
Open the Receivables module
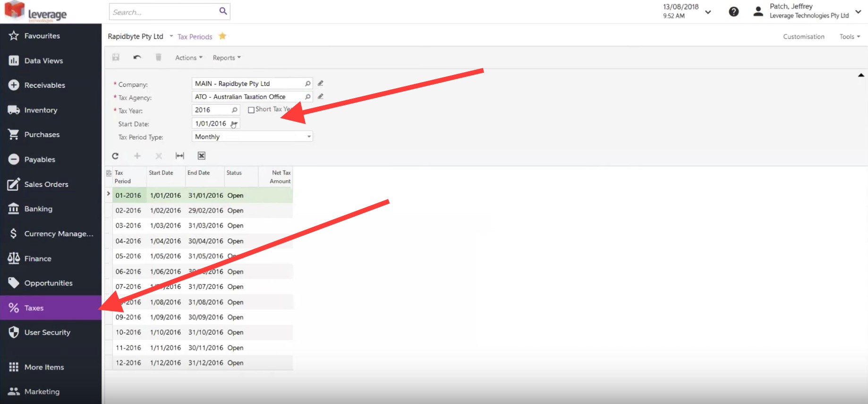tap(51, 85)
